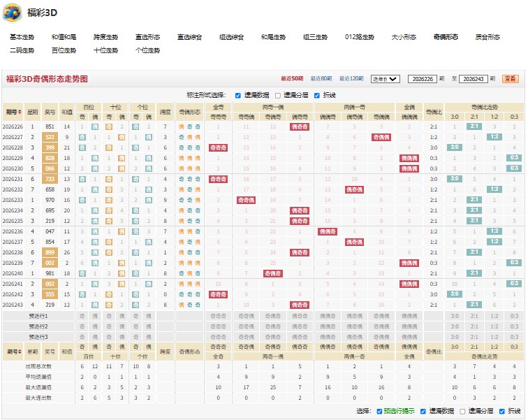Select the 质合形态 tab
Viewport: 528px width, 420px height.
(x=487, y=37)
